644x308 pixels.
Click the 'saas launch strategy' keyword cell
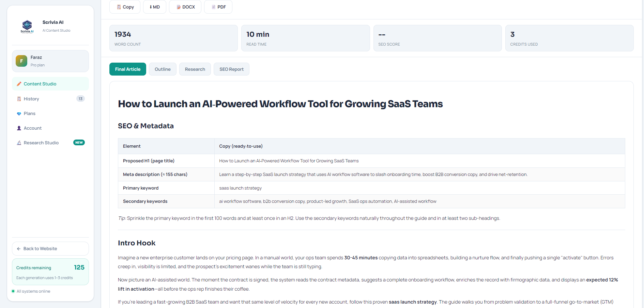click(420, 188)
